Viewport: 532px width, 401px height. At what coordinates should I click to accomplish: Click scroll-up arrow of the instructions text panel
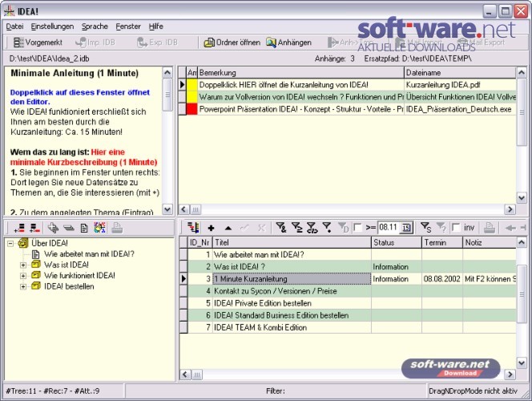click(x=167, y=73)
